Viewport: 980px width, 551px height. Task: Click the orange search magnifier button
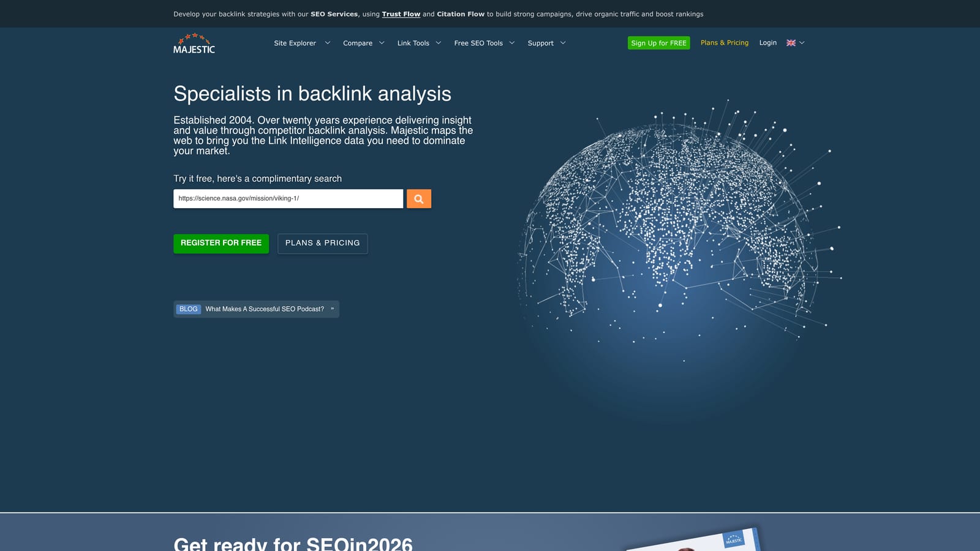point(419,198)
